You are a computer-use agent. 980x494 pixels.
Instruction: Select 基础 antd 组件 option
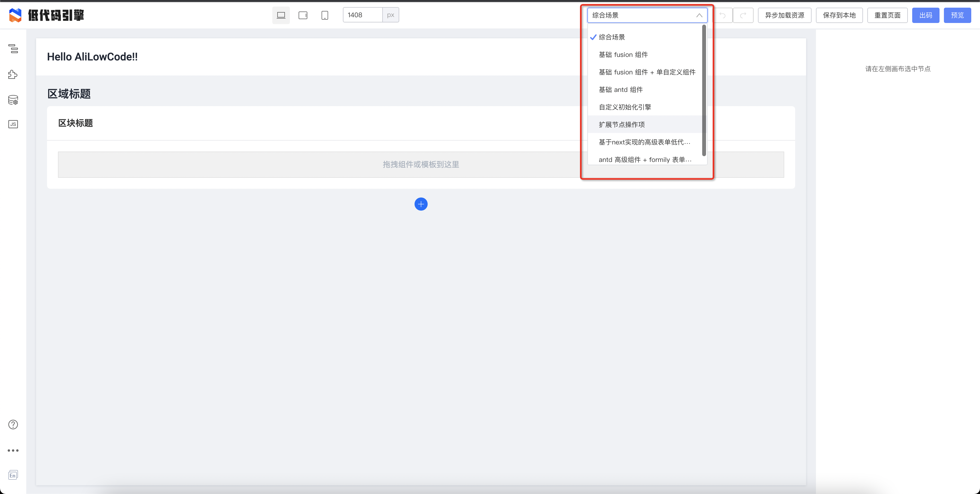(x=620, y=89)
